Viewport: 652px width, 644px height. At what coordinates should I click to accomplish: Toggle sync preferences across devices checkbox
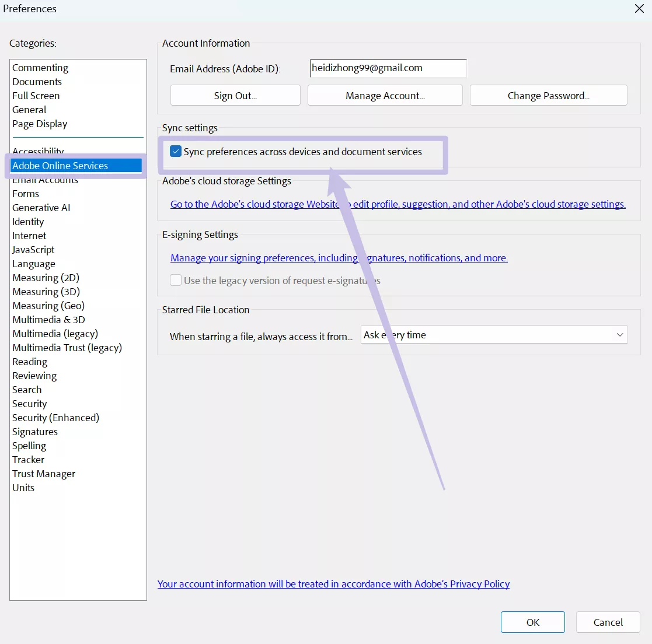tap(176, 151)
